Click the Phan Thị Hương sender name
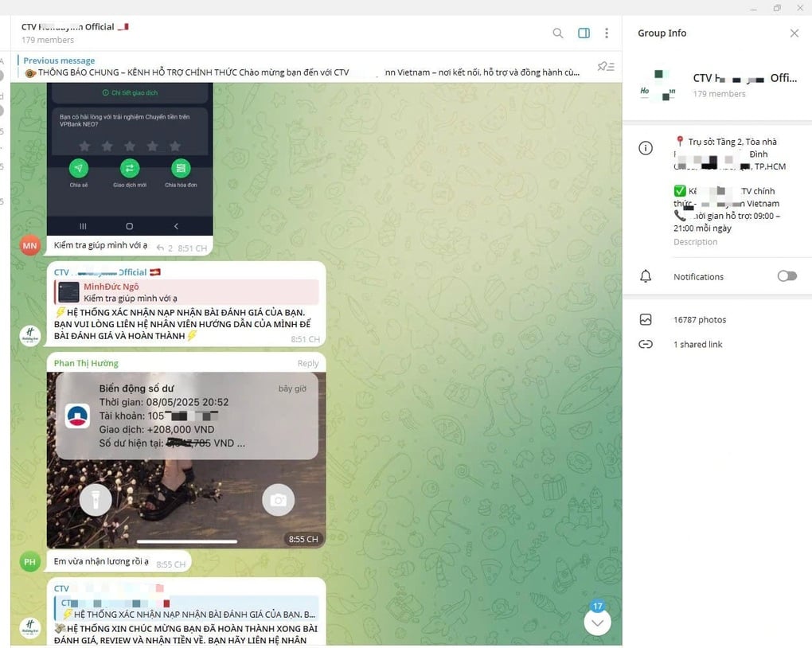Viewport: 812px width, 648px height. click(x=86, y=364)
